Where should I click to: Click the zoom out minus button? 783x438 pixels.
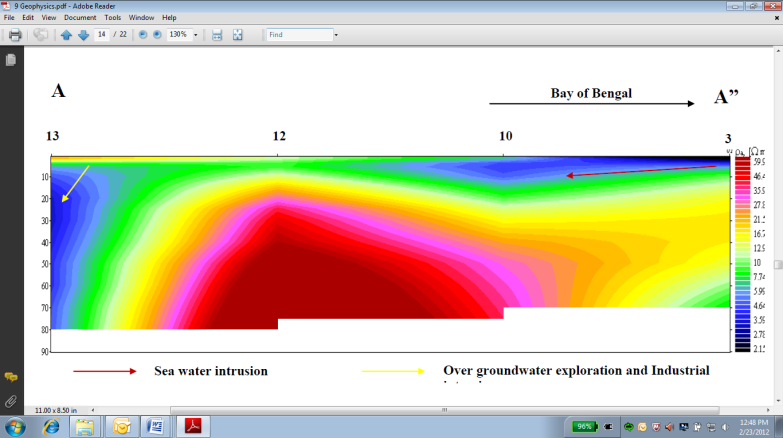(143, 35)
